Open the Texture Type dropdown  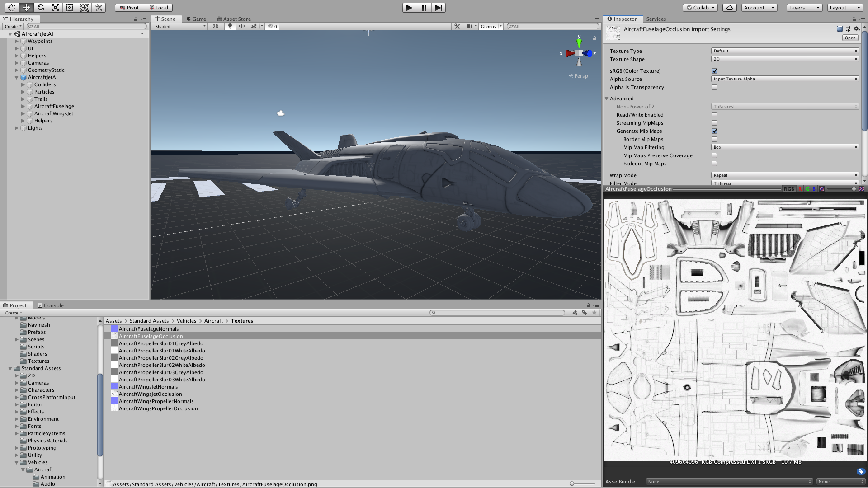point(784,51)
